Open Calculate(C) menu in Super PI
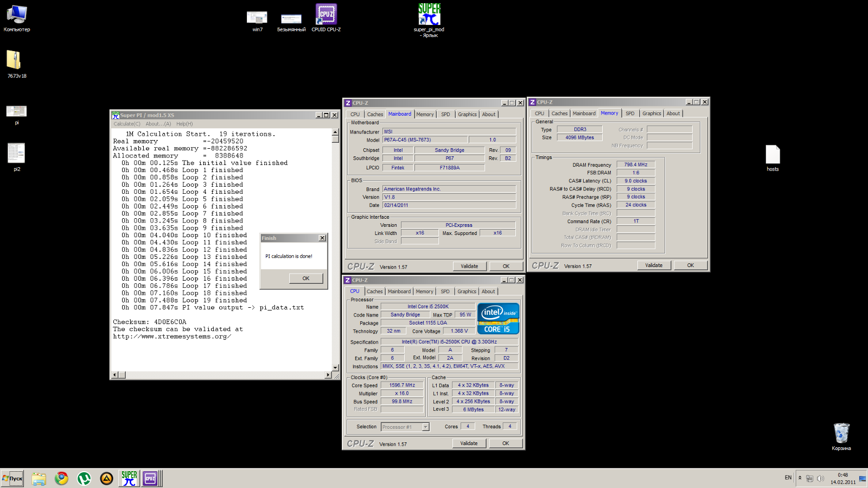 127,124
